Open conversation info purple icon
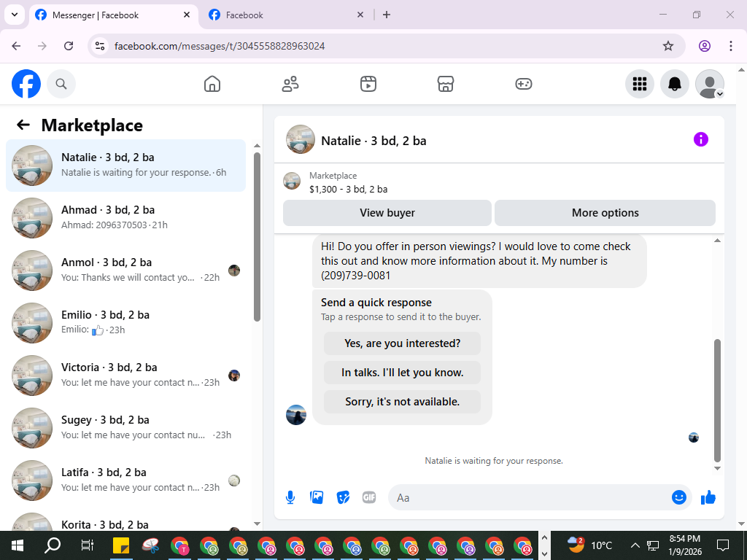747x560 pixels. pyautogui.click(x=701, y=139)
